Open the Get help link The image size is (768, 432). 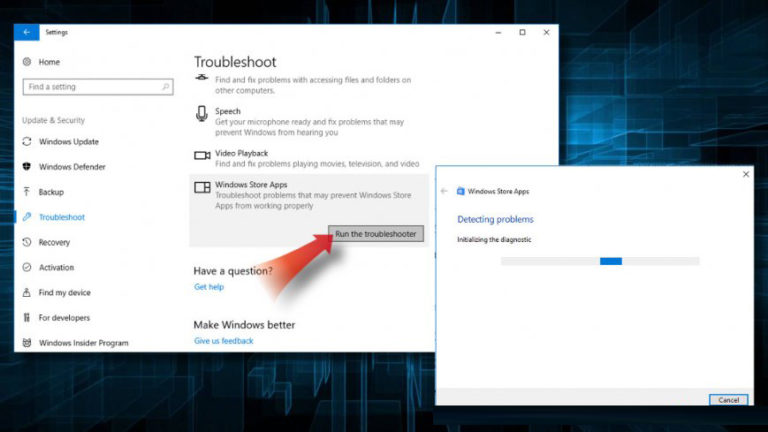[x=209, y=287]
